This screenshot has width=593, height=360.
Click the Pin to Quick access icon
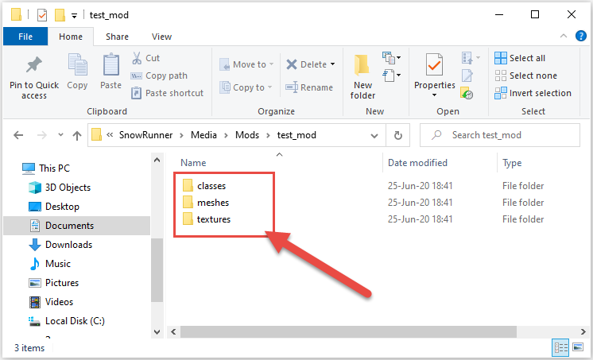(x=34, y=65)
